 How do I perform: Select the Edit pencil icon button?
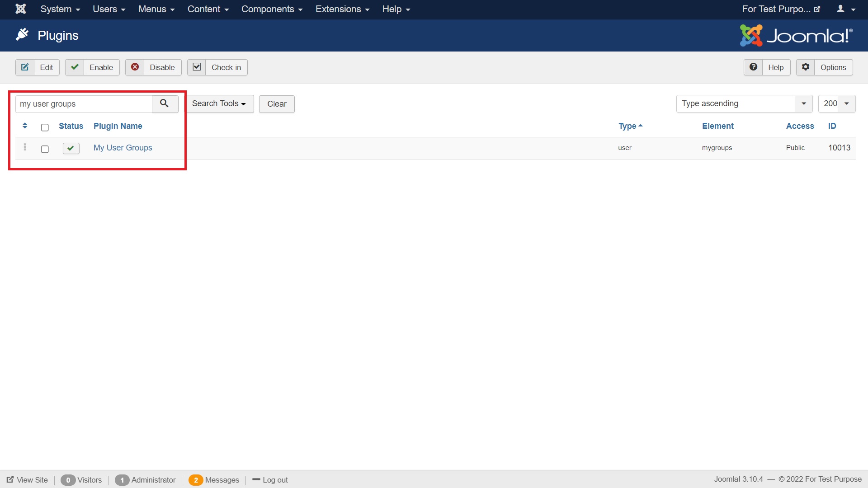tap(25, 67)
